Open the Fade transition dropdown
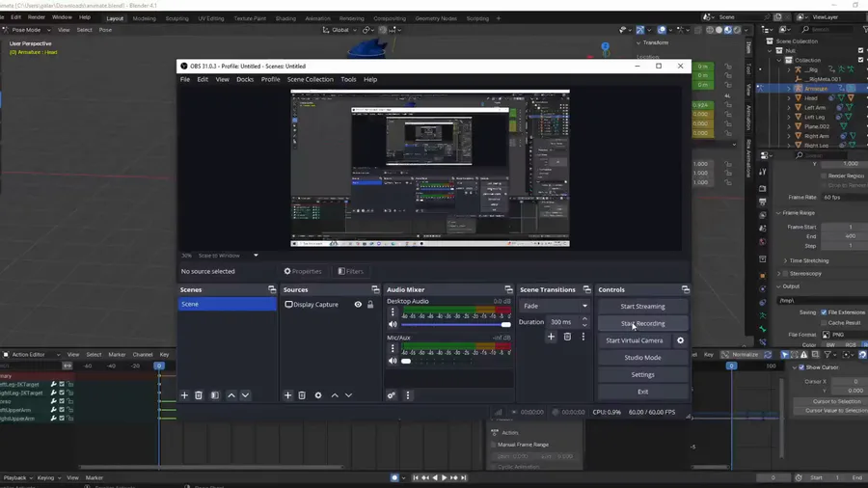868x488 pixels. (x=555, y=306)
